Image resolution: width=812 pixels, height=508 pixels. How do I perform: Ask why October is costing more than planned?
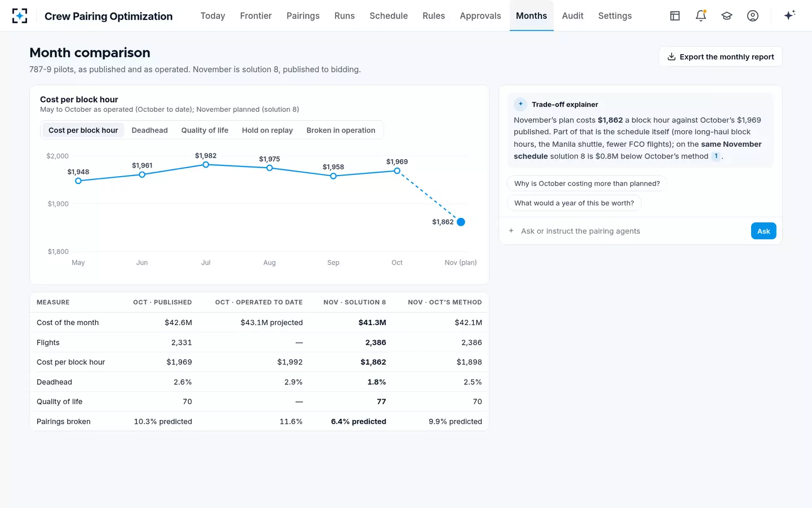coord(587,183)
